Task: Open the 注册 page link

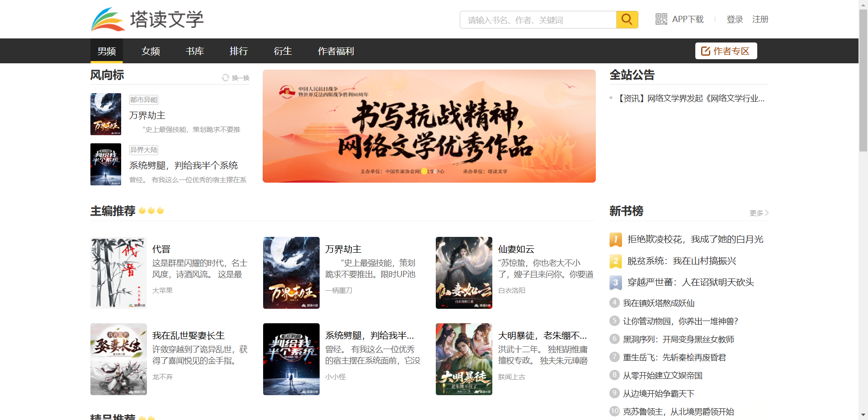Action: pos(760,19)
